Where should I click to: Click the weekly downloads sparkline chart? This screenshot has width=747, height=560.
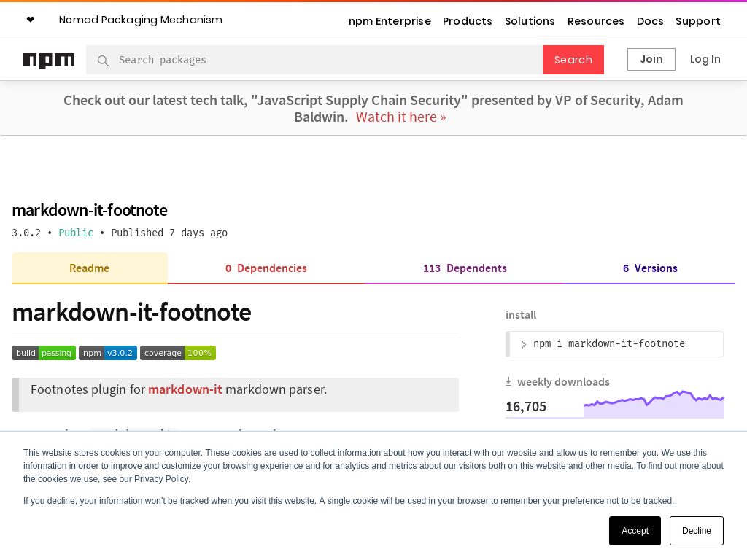tap(653, 405)
